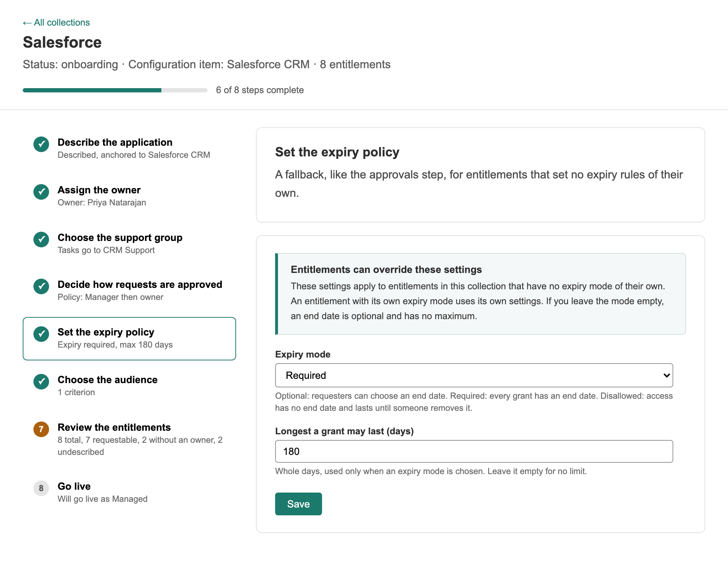Image resolution: width=728 pixels, height=580 pixels.
Task: Click 'Owner: Priya Natarajan' subtitle
Action: (x=102, y=203)
